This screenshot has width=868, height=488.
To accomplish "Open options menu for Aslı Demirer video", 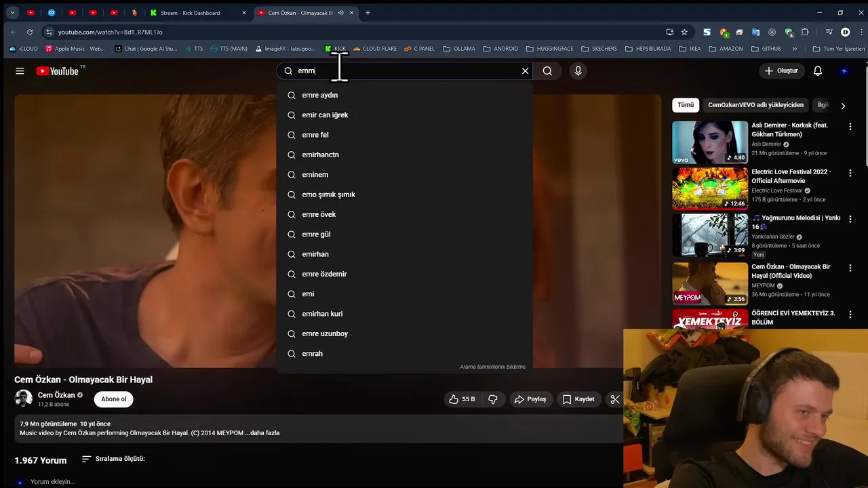I will click(850, 127).
